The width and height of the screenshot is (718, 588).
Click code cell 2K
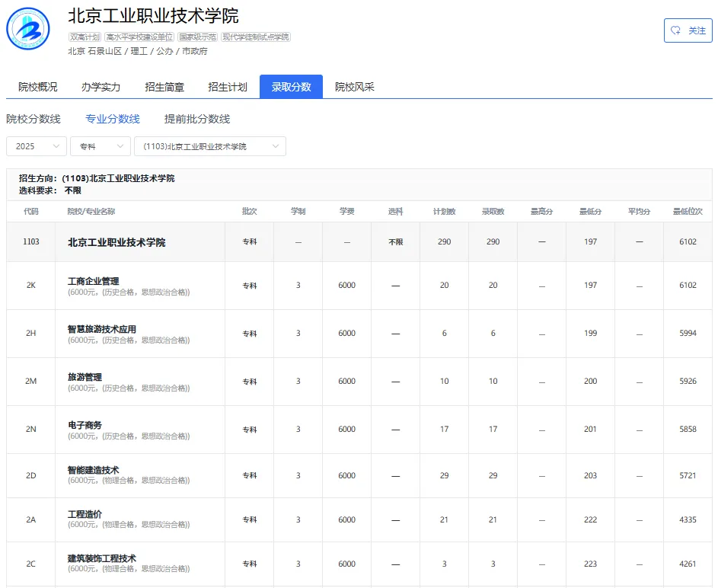tap(30, 286)
